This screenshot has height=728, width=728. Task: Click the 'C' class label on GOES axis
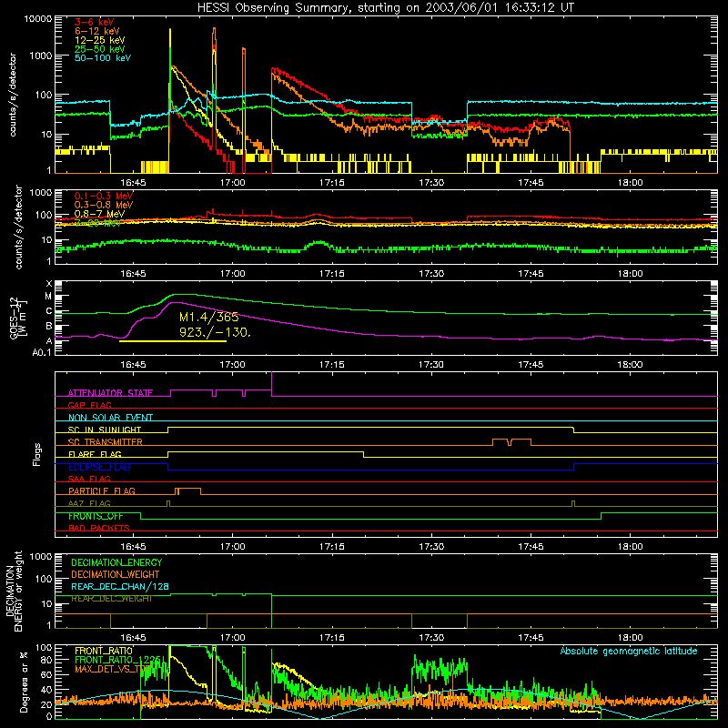click(x=49, y=311)
